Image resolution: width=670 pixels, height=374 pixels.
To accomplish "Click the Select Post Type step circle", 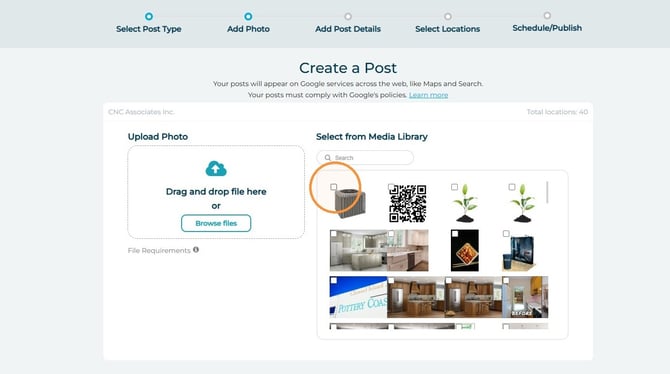I will pyautogui.click(x=149, y=16).
